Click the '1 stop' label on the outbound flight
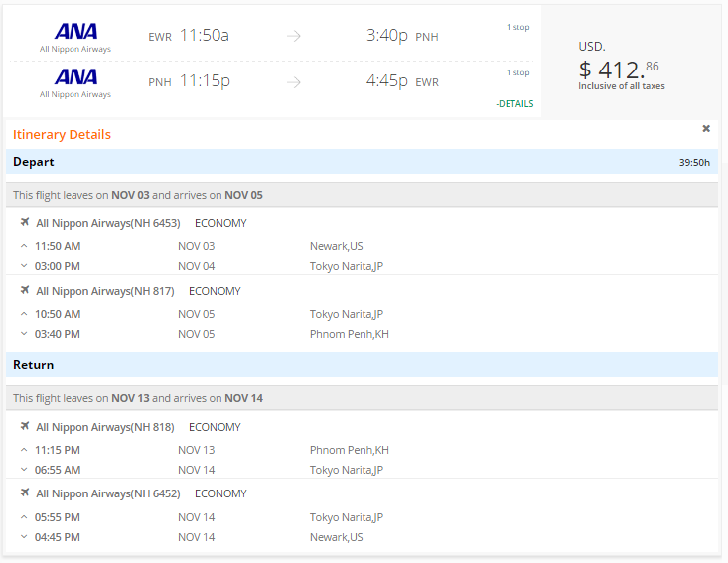This screenshot has width=728, height=563. click(518, 27)
